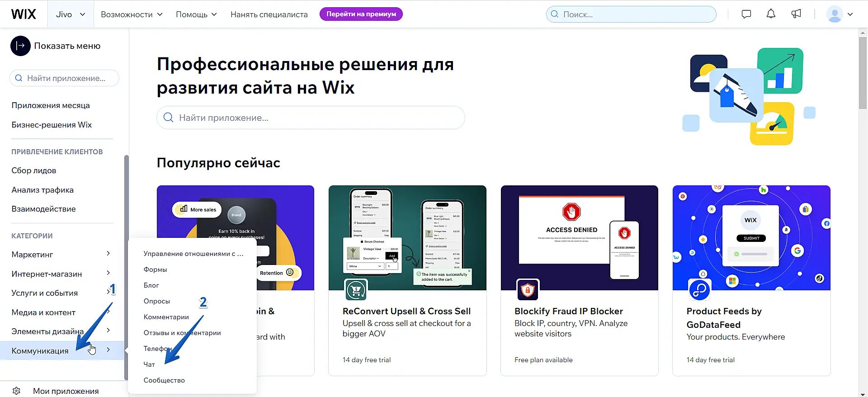Expand the Элементы дизайна category chevron
Viewport: 868px width, 397px height.
(108, 331)
